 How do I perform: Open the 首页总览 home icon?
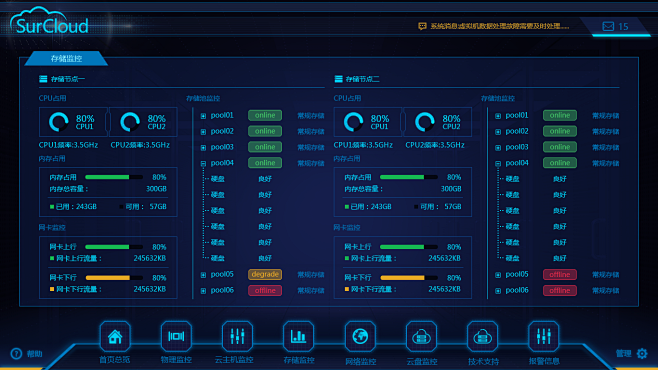(115, 336)
